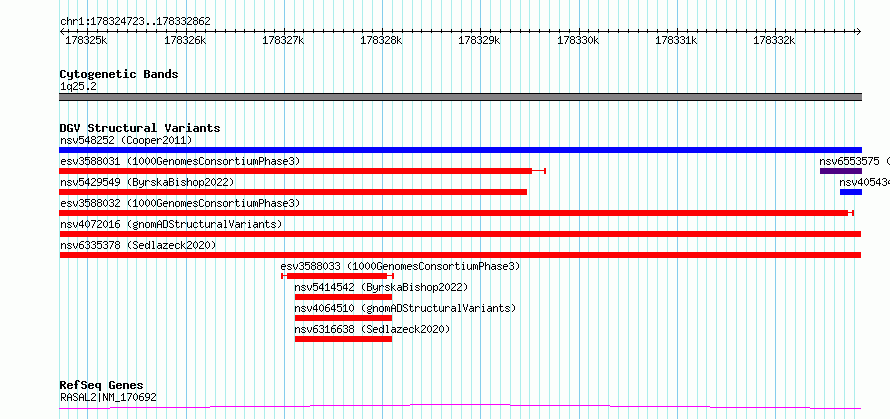
Task: Click the 178329k ruler tick label
Action: coord(479,40)
